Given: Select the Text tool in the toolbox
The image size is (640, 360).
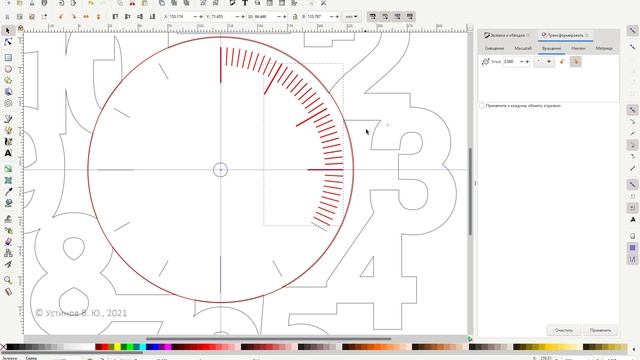Looking at the screenshot, I should [8, 153].
